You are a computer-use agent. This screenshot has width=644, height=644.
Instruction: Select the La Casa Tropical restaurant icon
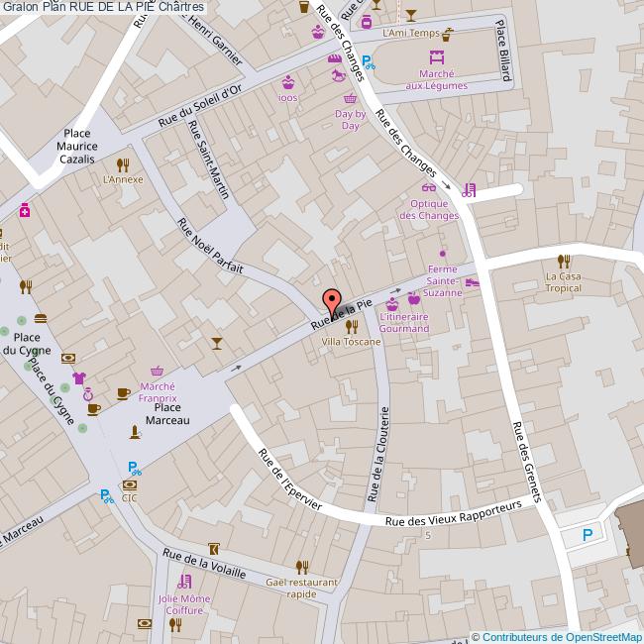[563, 262]
